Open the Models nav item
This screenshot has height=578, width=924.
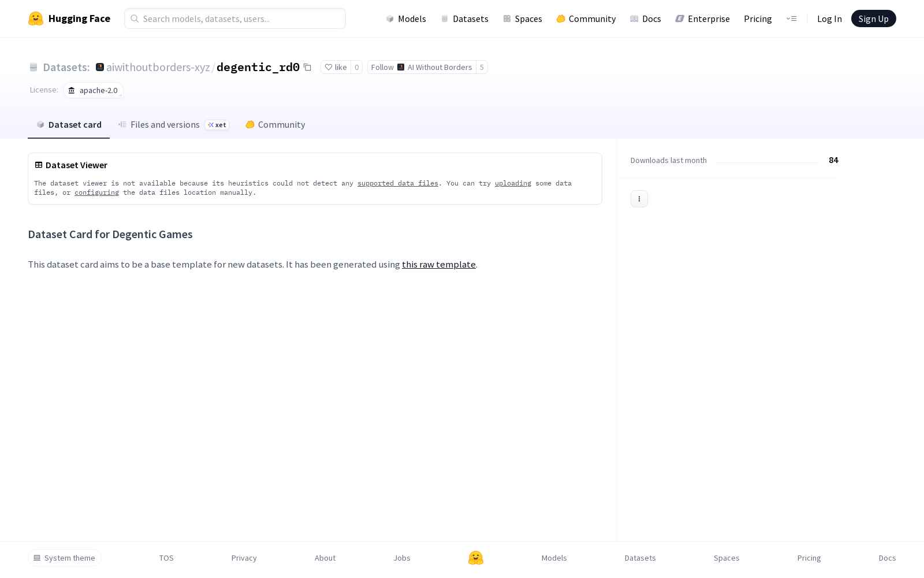point(406,18)
